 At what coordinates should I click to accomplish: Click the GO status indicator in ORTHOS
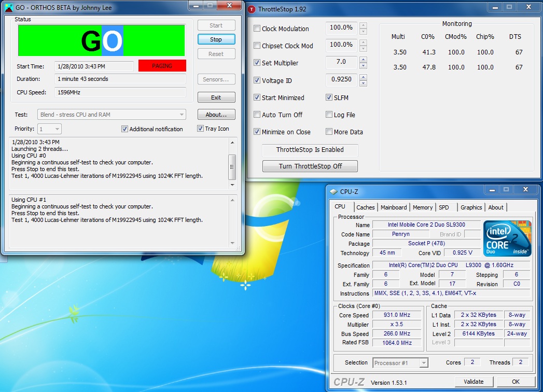[x=102, y=40]
